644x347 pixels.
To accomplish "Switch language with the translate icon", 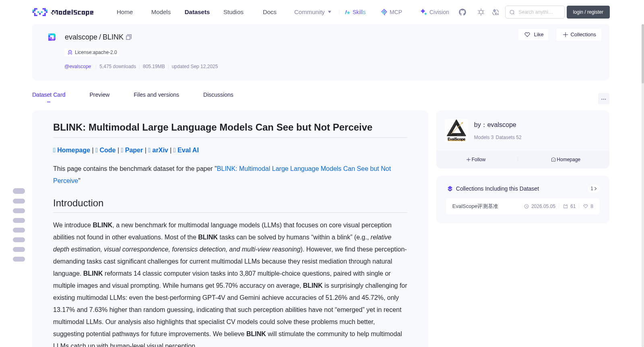I will (495, 12).
